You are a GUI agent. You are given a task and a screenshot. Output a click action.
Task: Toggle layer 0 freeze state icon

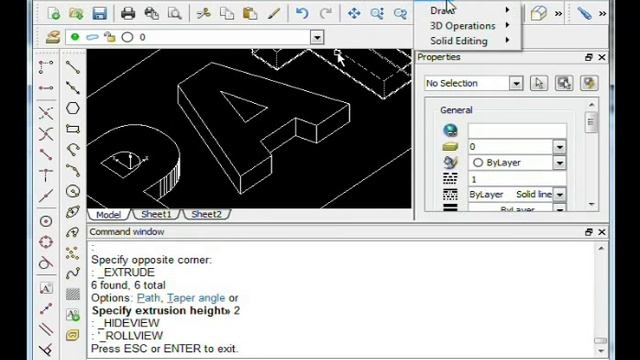click(x=92, y=37)
